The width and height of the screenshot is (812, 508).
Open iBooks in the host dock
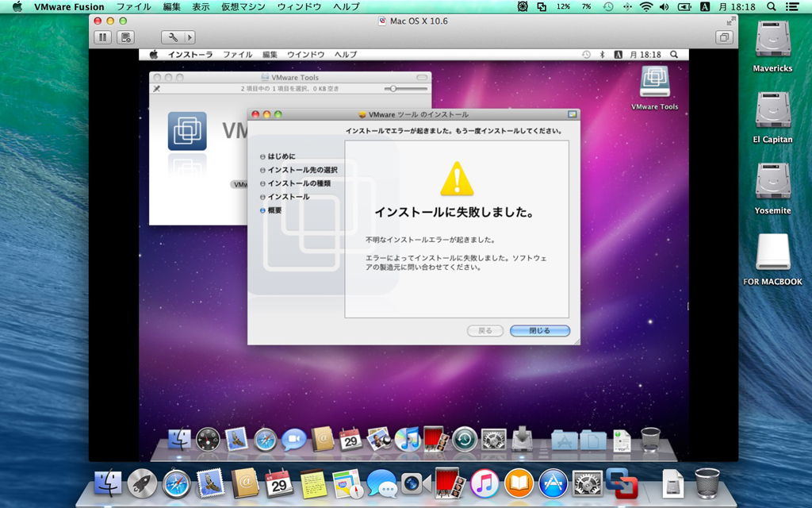click(x=519, y=483)
